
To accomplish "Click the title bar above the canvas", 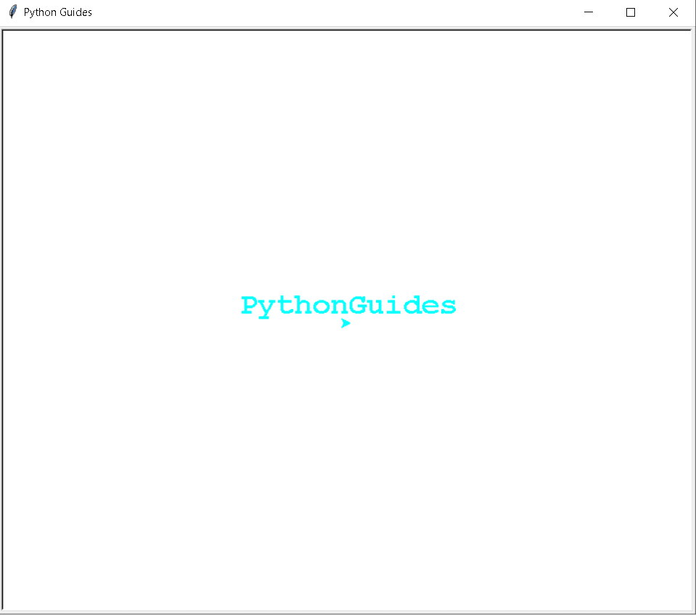I will 327,12.
